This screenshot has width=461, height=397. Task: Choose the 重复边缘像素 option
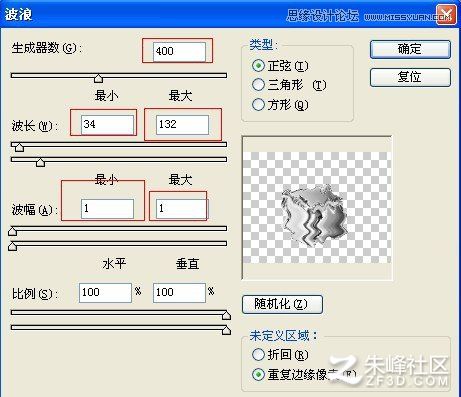pos(258,375)
